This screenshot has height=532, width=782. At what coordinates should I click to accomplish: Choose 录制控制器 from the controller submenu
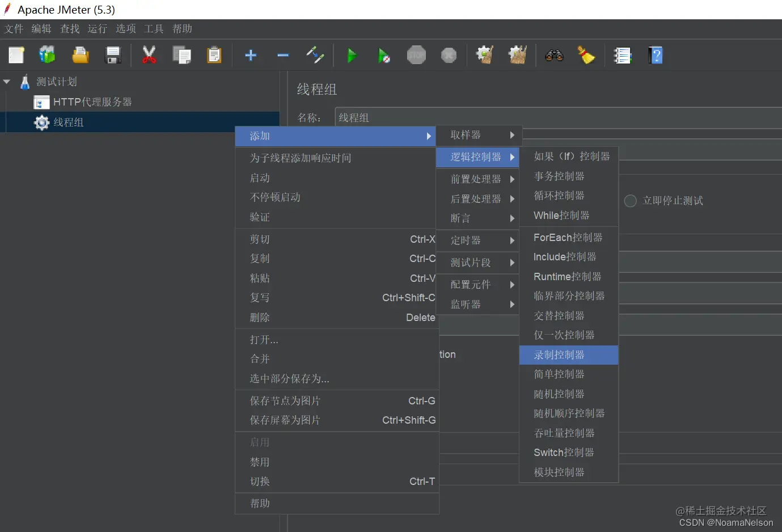coord(569,354)
